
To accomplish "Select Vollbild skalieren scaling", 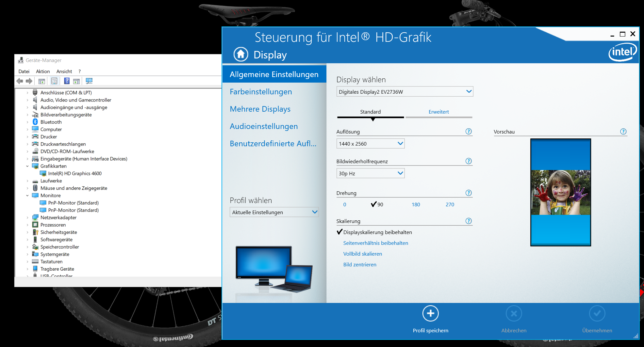I will [362, 254].
